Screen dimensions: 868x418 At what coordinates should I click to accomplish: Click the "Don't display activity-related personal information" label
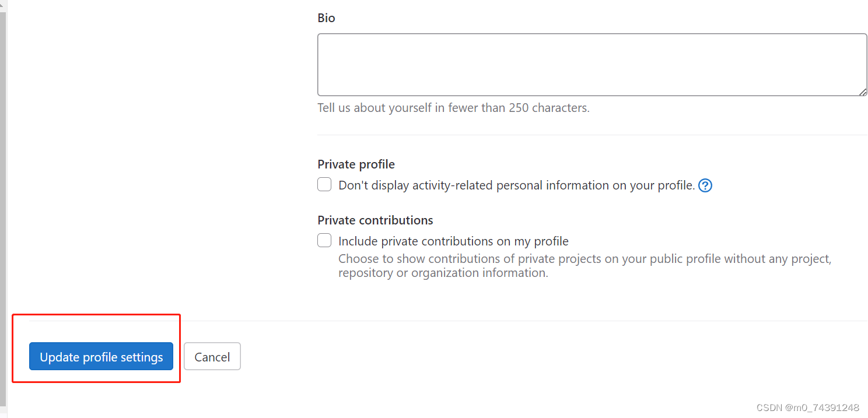point(516,185)
